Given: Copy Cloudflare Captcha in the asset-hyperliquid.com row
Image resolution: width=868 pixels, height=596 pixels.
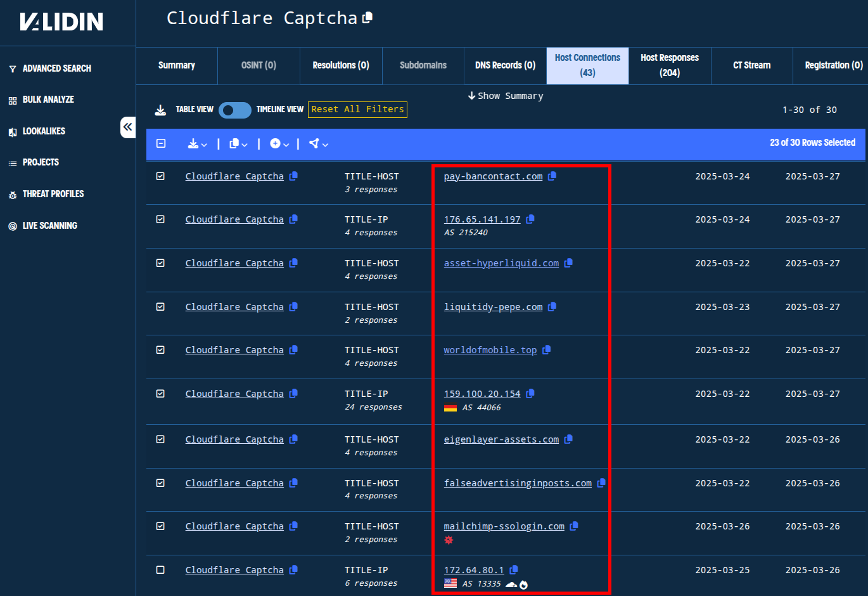Looking at the screenshot, I should [x=293, y=263].
